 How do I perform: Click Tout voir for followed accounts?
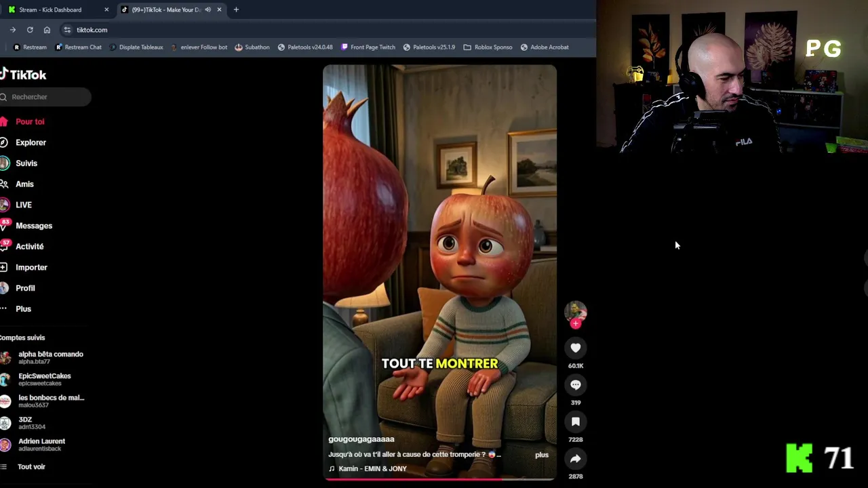[31, 466]
